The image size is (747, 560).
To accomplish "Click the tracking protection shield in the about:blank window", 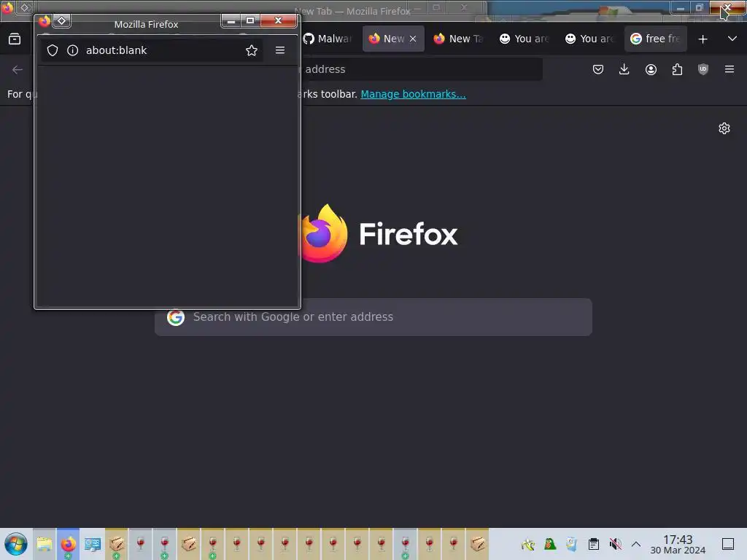I will (x=53, y=50).
